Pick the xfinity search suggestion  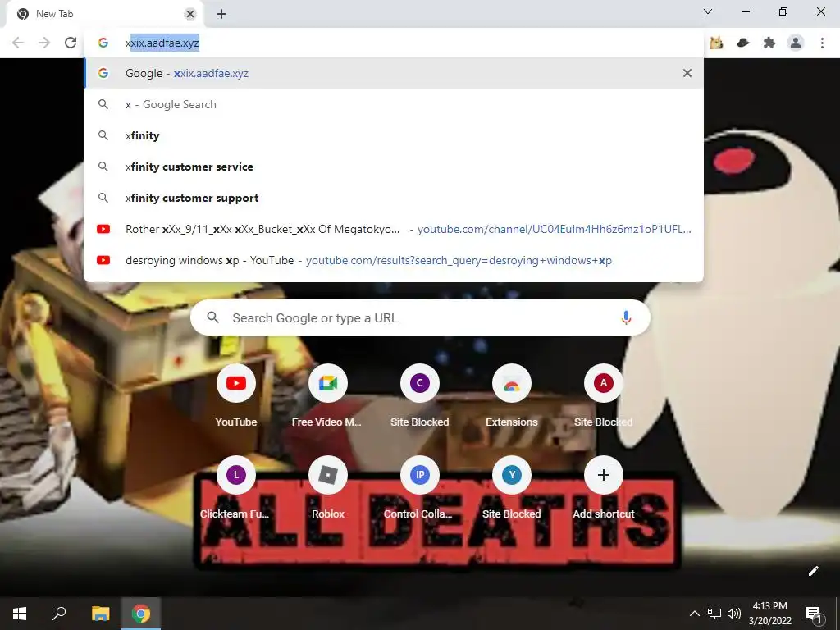(394, 135)
